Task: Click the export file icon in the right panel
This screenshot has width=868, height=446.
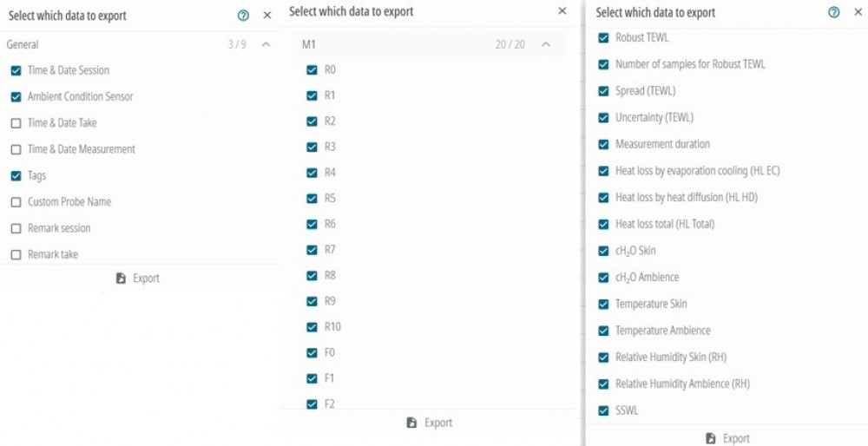Action: 711,438
